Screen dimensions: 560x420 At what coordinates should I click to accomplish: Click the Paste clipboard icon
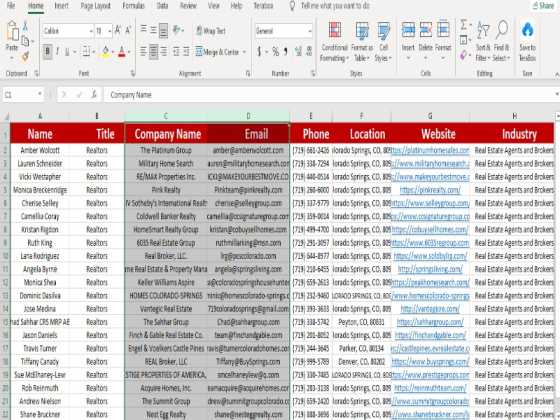[12, 31]
